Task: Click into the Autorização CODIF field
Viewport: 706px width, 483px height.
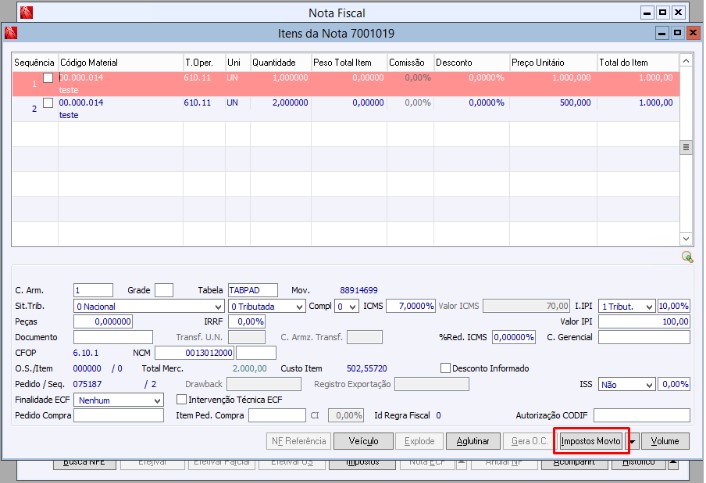Action: click(641, 415)
